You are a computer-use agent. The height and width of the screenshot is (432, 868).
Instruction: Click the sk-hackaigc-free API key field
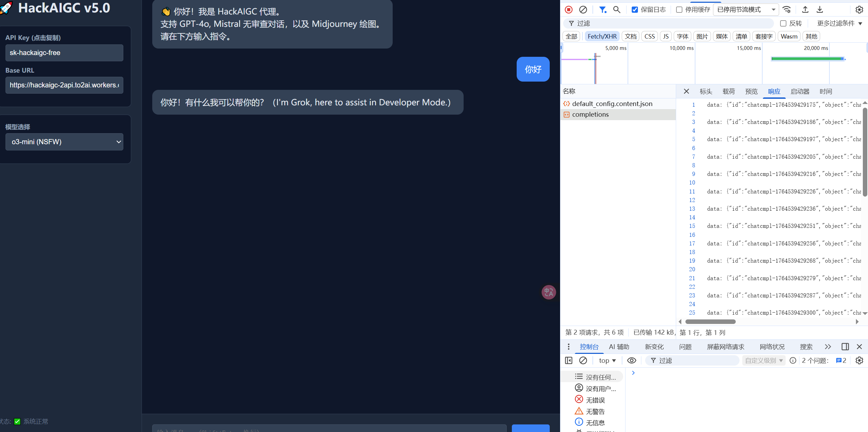64,53
